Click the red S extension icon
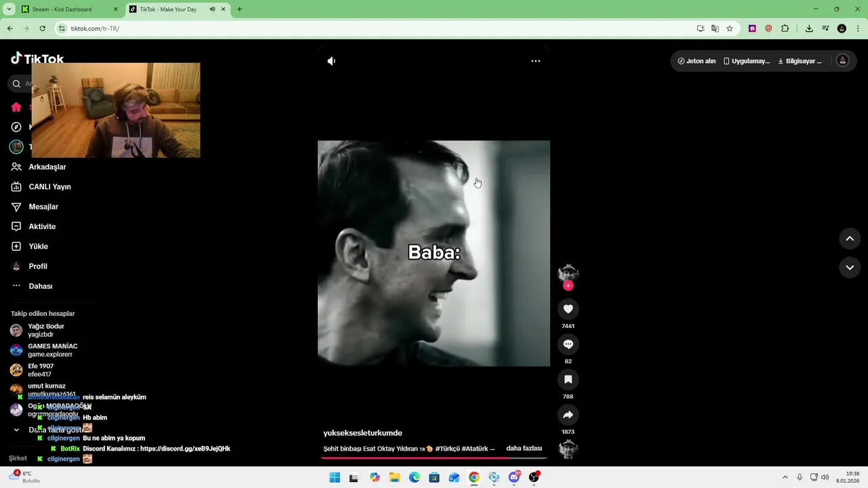Viewport: 868px width, 488px height. tap(768, 28)
